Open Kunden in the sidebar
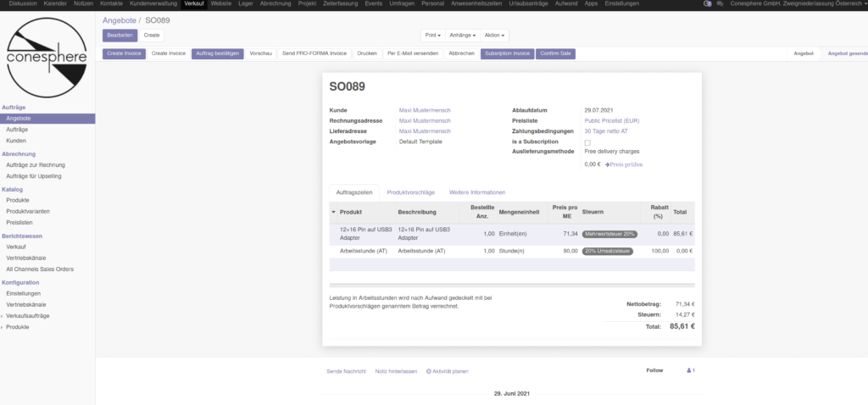The image size is (868, 405). tap(16, 141)
